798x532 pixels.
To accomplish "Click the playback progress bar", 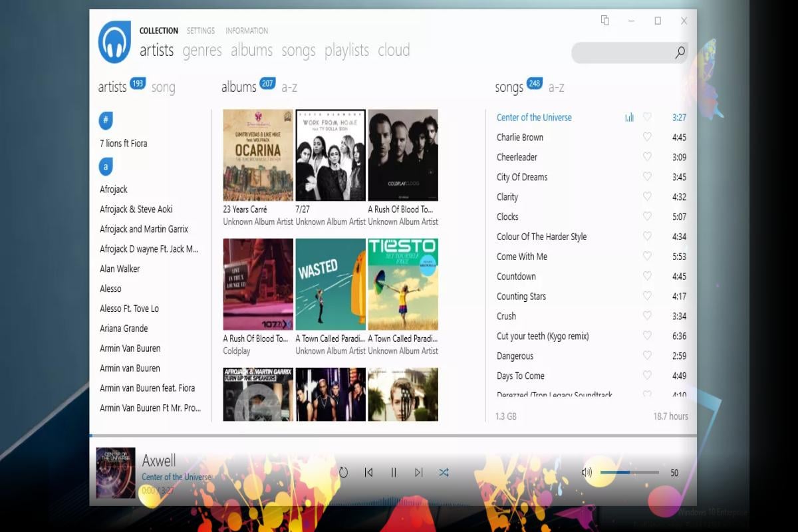I will tap(393, 436).
